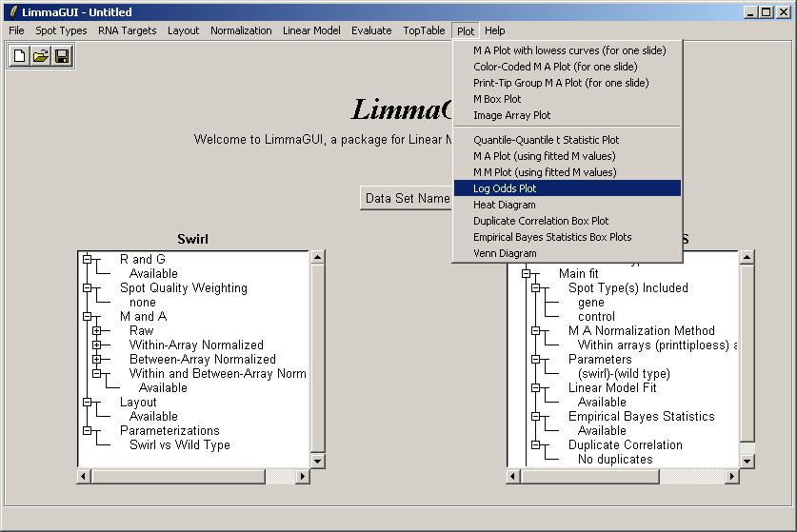Click the Open folder toolbar icon

click(x=40, y=56)
